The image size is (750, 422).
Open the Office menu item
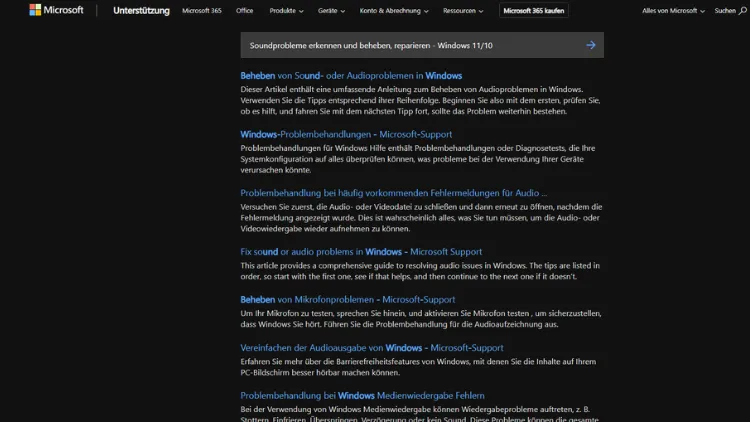[x=244, y=11]
